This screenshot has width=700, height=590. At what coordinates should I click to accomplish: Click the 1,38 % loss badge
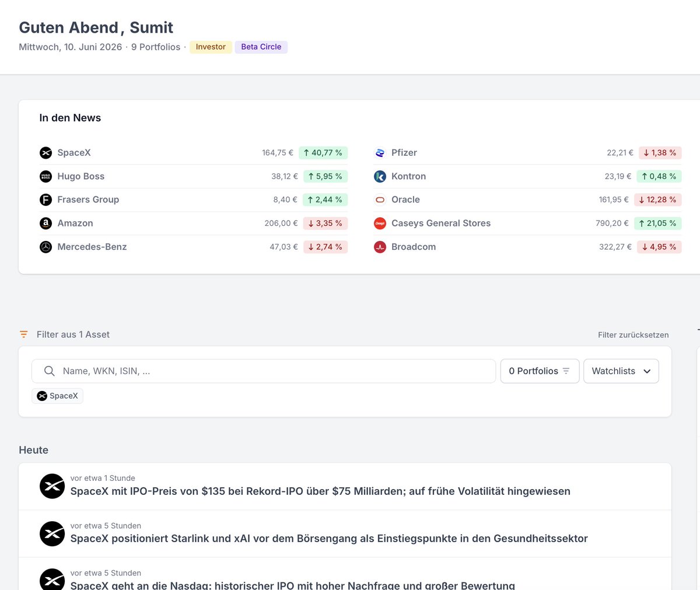click(x=660, y=153)
